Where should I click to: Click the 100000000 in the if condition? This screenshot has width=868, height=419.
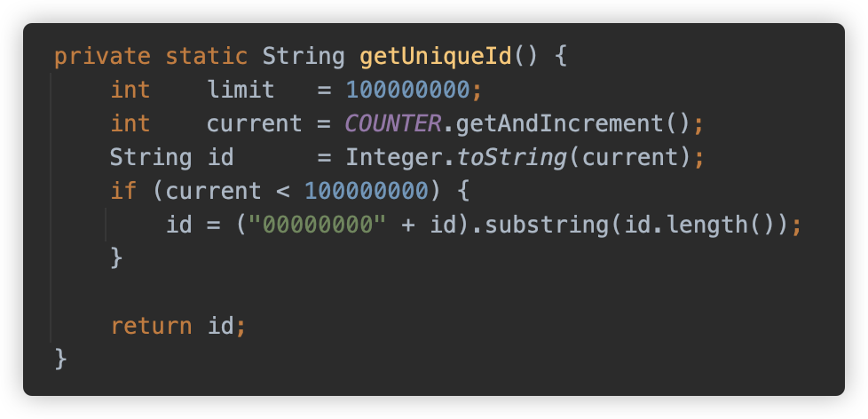(367, 191)
